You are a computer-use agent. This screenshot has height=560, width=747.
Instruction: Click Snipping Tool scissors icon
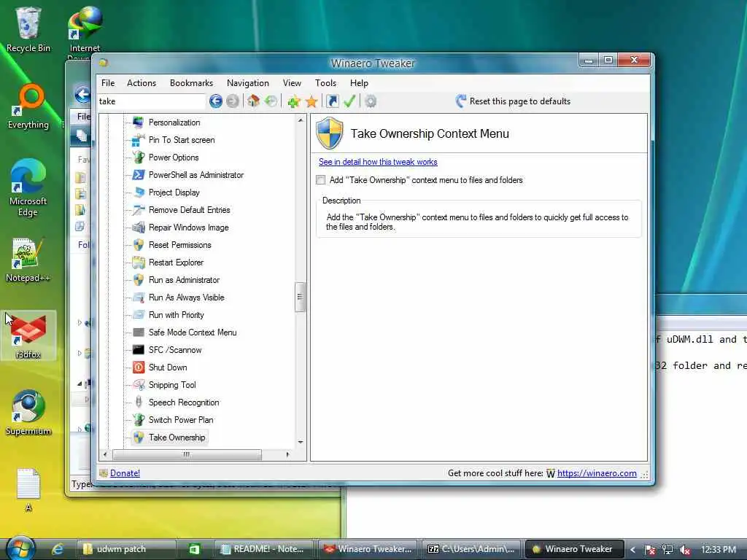(x=138, y=385)
